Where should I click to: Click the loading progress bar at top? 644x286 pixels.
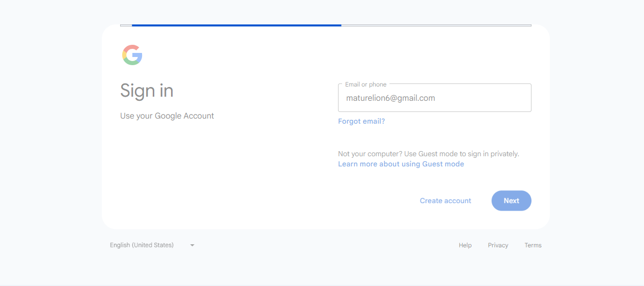326,25
